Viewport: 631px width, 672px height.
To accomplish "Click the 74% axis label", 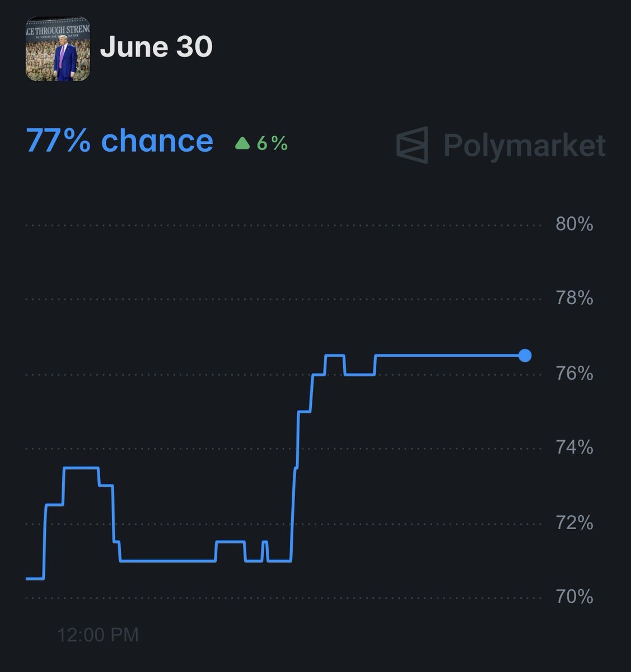I will tap(574, 447).
